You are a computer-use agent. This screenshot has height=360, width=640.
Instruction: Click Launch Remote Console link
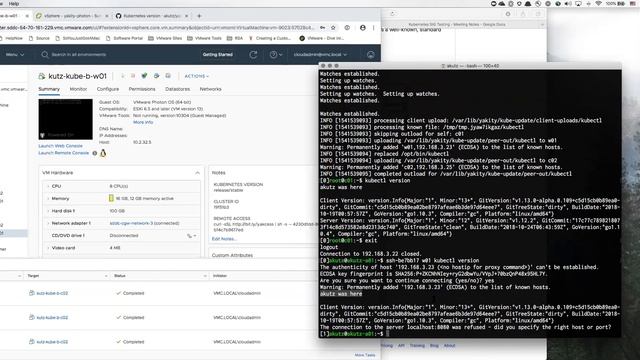(64, 153)
